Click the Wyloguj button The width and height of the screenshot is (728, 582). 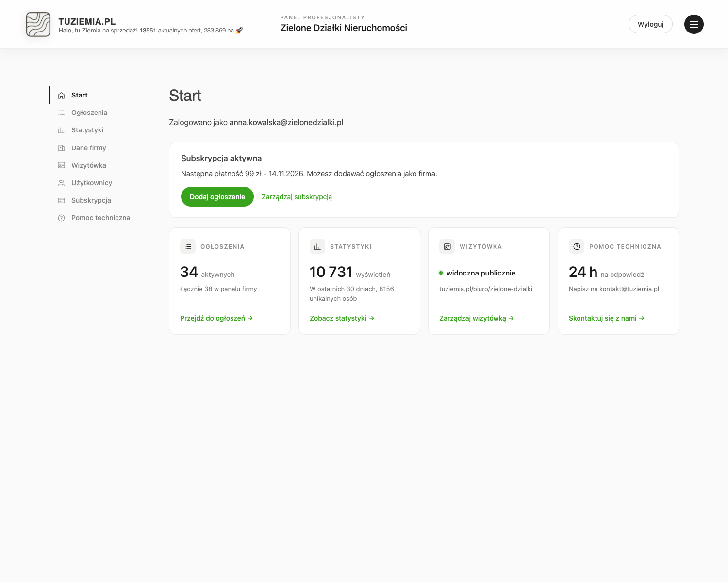[650, 24]
